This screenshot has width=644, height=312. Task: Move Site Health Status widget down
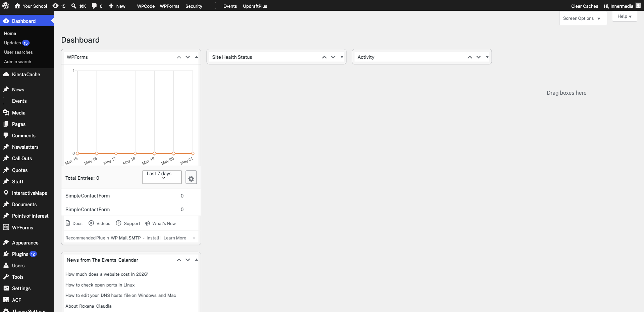[333, 57]
